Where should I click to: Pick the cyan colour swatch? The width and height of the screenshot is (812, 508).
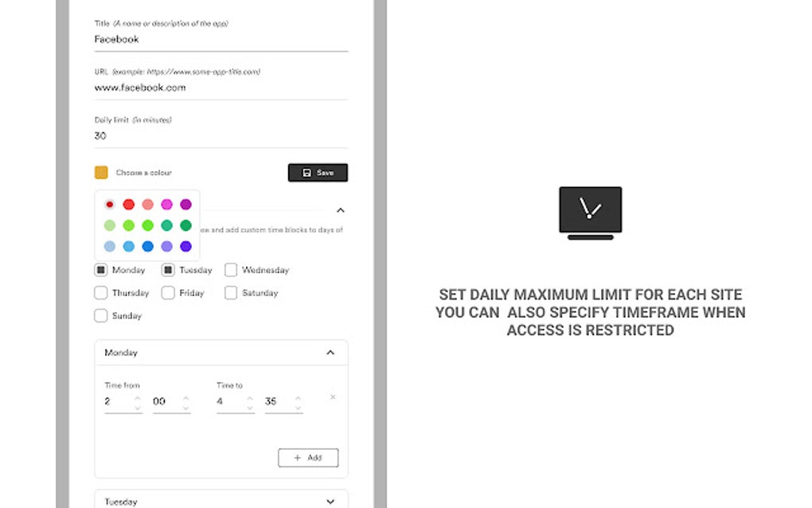(128, 246)
